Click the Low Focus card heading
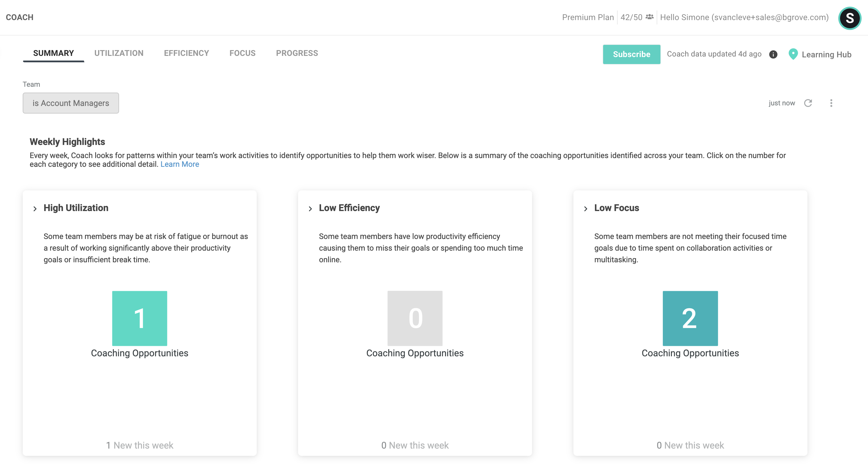This screenshot has height=471, width=868. [x=617, y=208]
